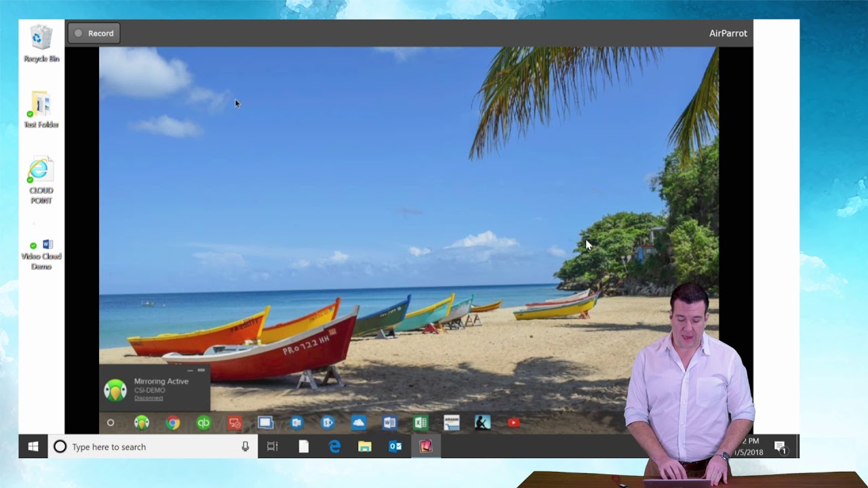Switch to the active pink app on the taskbar
The height and width of the screenshot is (488, 868).
[x=426, y=447]
